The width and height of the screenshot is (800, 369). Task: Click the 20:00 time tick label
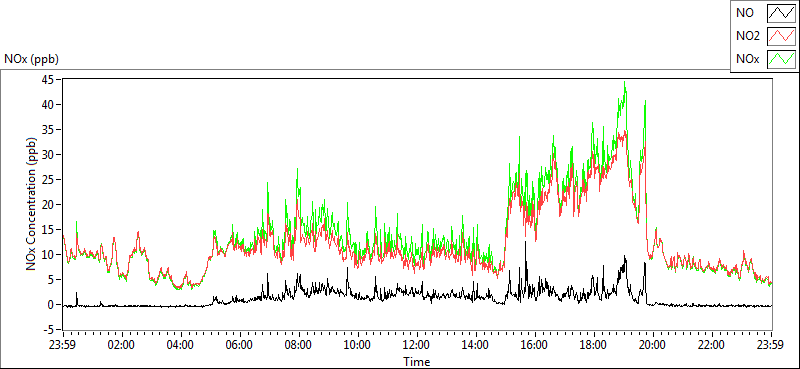click(x=653, y=345)
